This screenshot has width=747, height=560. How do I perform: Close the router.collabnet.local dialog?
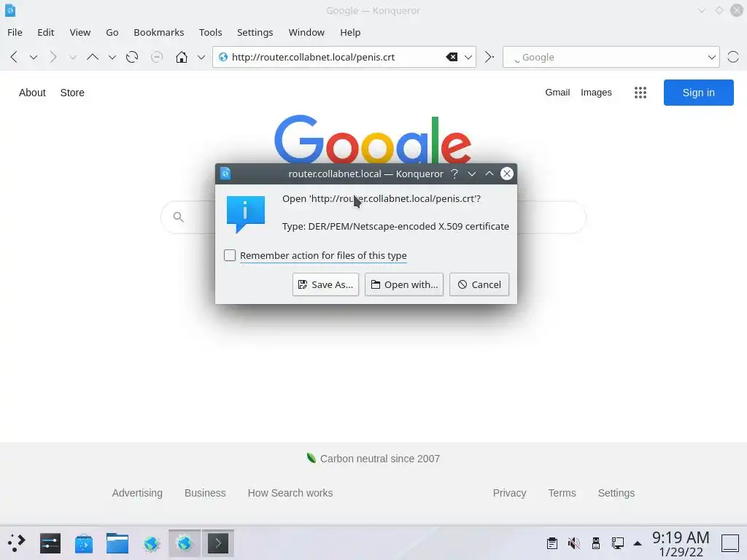pyautogui.click(x=507, y=174)
